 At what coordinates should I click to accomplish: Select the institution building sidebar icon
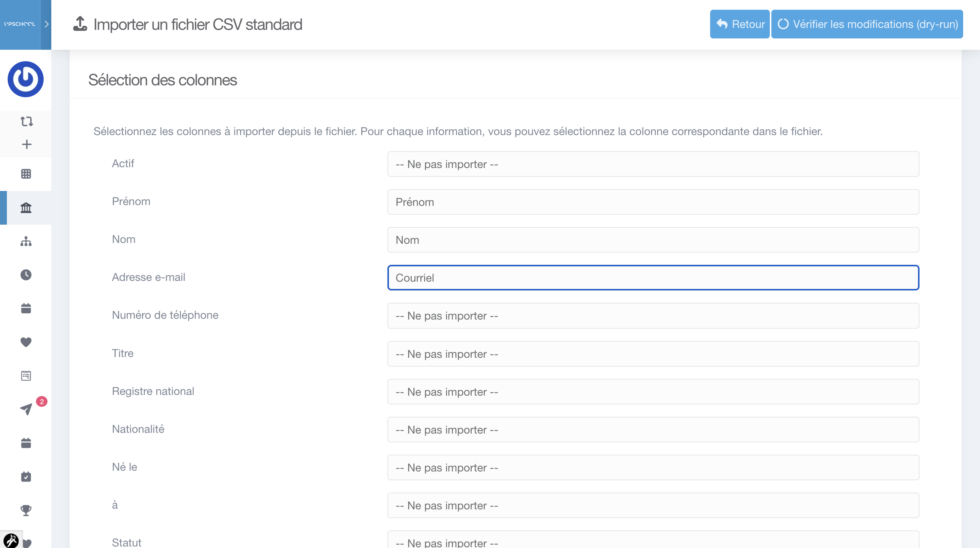tap(26, 208)
